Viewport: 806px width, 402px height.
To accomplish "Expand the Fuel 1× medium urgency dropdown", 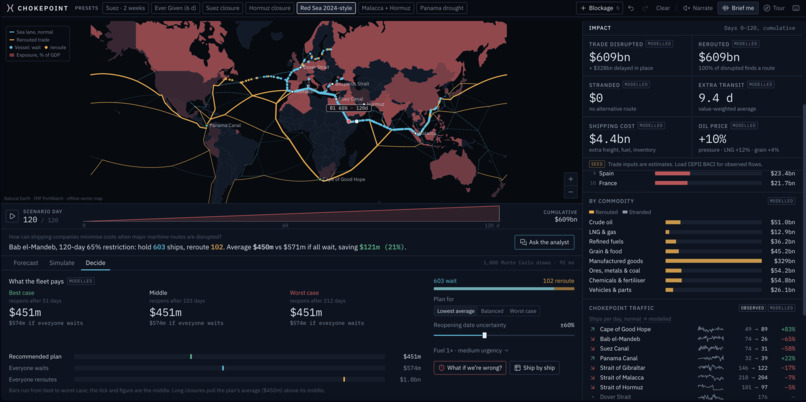I will click(471, 350).
